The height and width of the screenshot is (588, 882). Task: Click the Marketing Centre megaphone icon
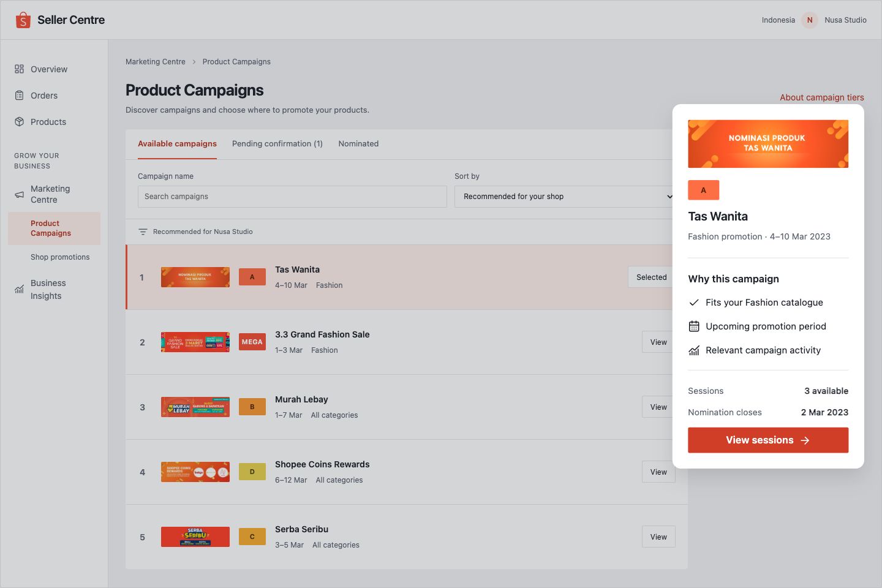click(x=20, y=194)
